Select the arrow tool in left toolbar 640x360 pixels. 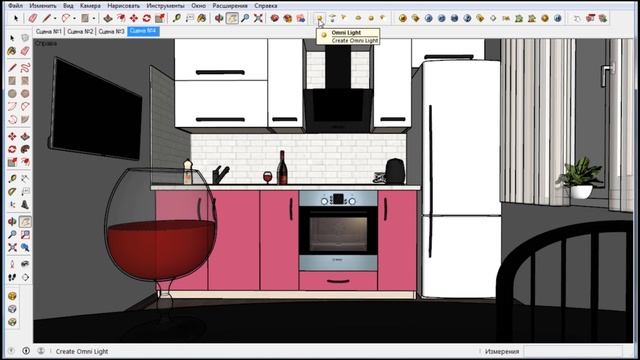(x=12, y=38)
